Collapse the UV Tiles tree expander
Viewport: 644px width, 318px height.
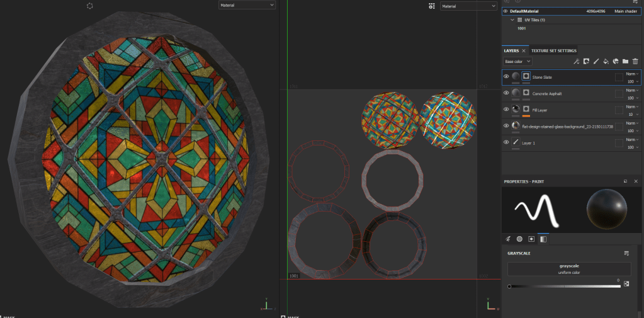click(x=512, y=20)
